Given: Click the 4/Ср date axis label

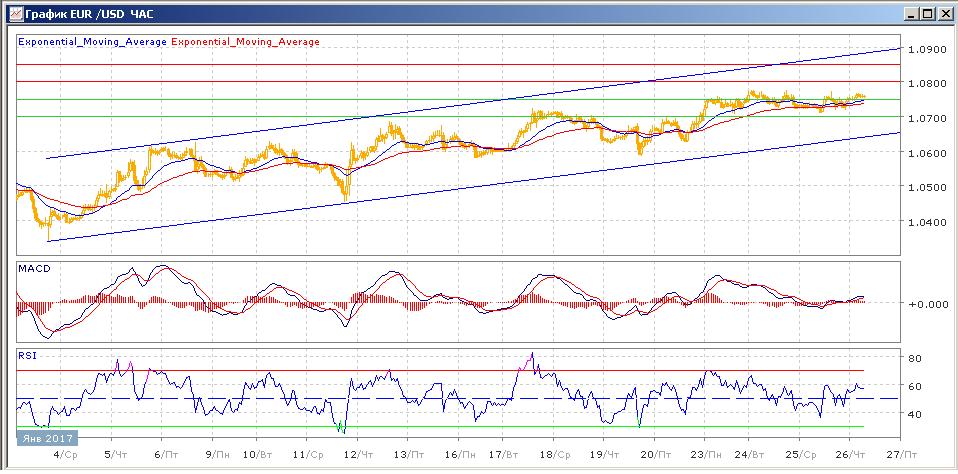Looking at the screenshot, I should pyautogui.click(x=65, y=455).
